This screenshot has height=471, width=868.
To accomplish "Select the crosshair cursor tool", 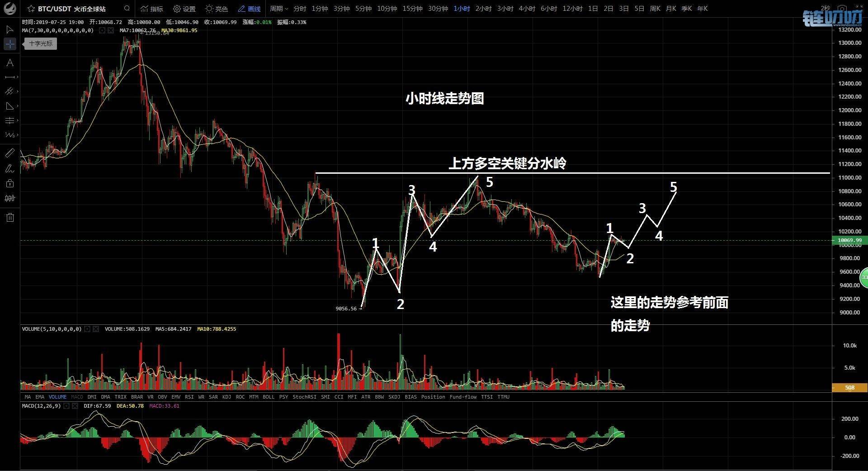I will pos(10,44).
